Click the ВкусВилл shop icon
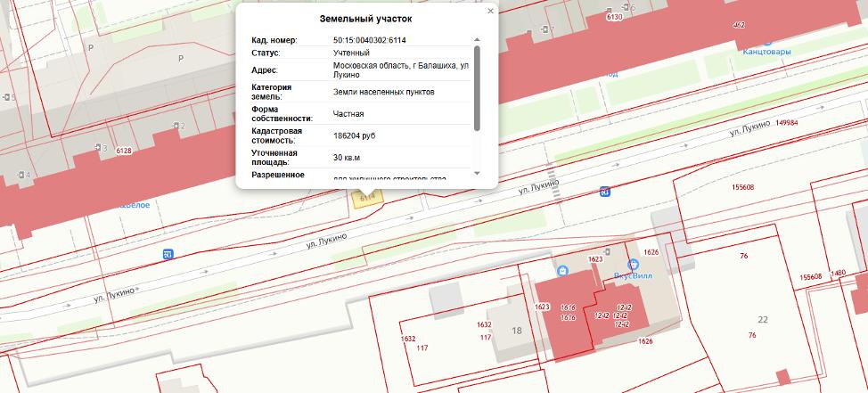This screenshot has height=393, width=868. click(633, 265)
